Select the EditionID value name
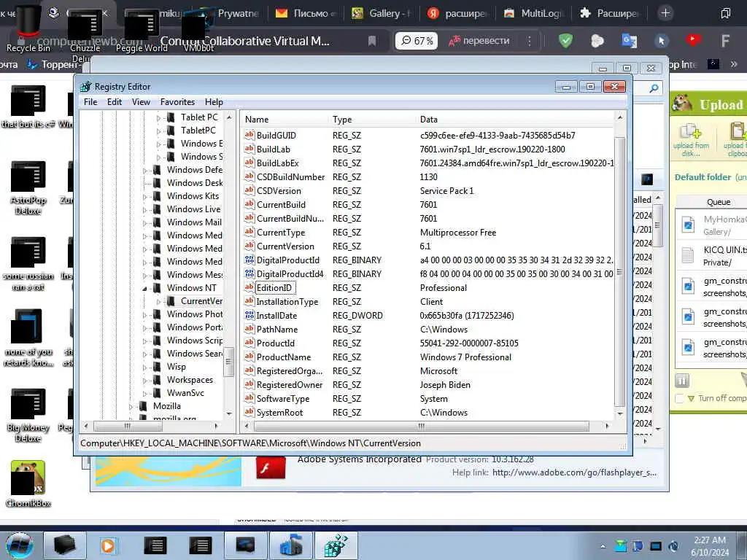 coord(274,287)
